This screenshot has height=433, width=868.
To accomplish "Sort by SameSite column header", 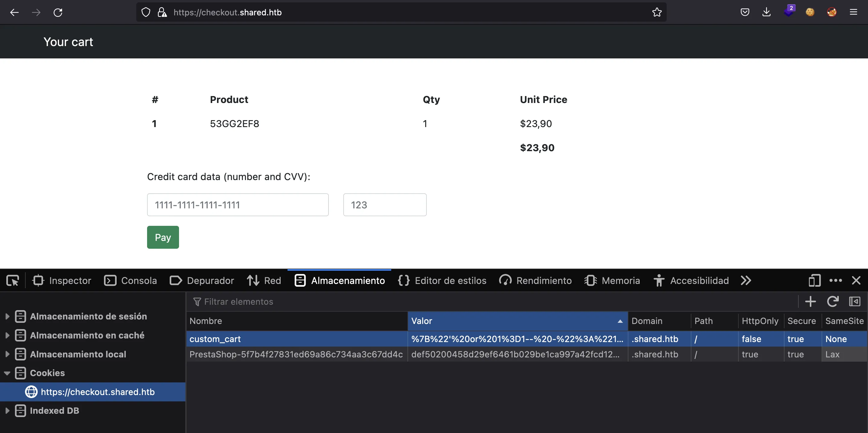I will pyautogui.click(x=844, y=321).
